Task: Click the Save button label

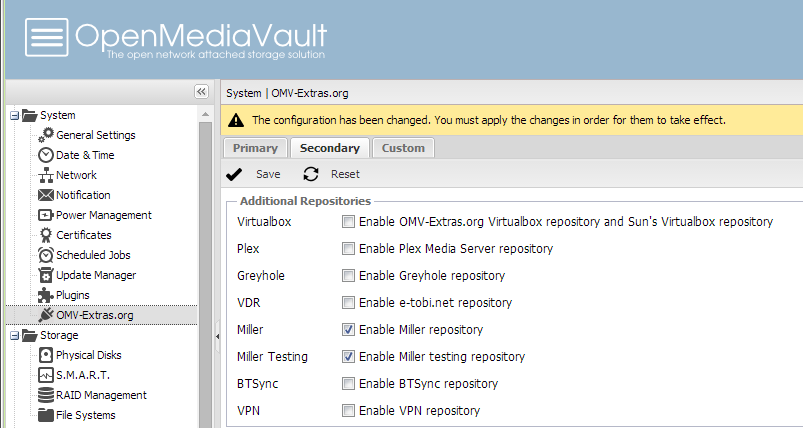Action: (268, 174)
